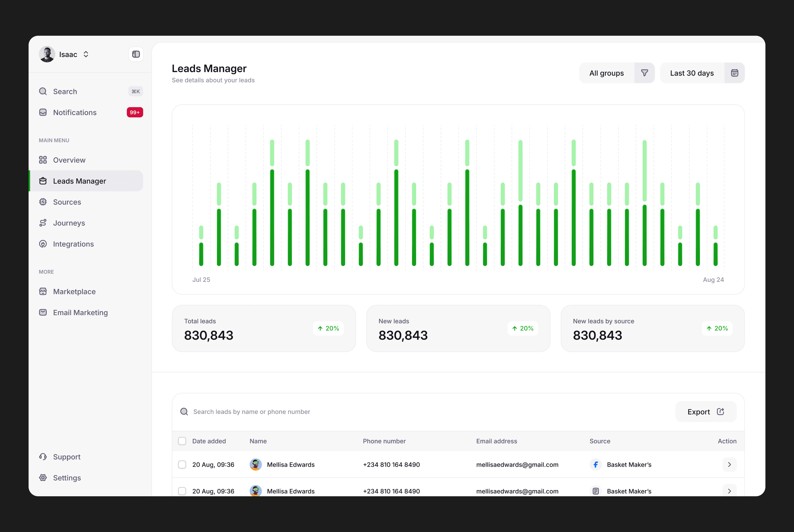Click the first chart bar near Jul 25
Viewport: 794px width, 532px height.
pos(201,246)
